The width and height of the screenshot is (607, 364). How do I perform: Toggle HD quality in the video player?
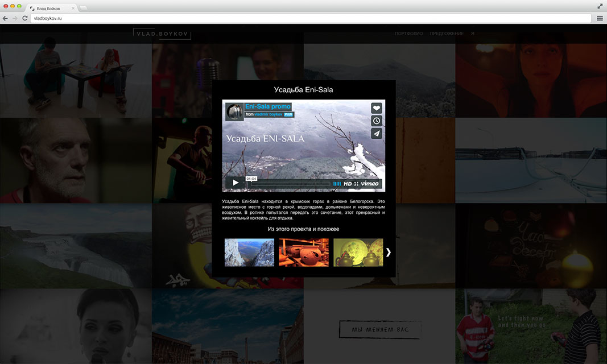(347, 184)
